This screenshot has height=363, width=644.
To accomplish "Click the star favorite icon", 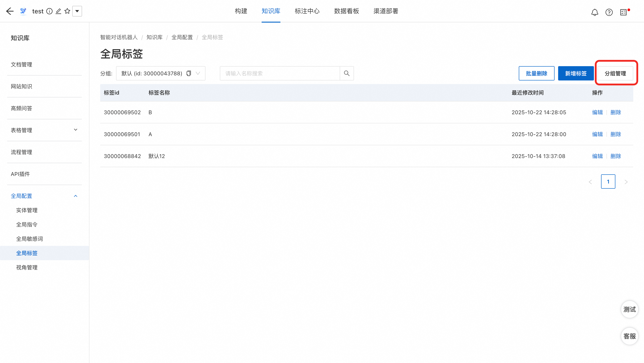I will [x=67, y=11].
